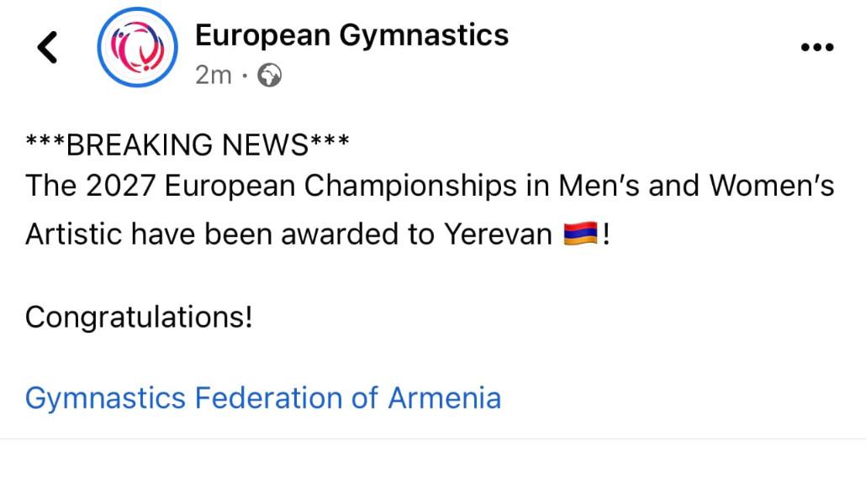Open the three-dot post options menu
866x504 pixels.
pyautogui.click(x=816, y=48)
